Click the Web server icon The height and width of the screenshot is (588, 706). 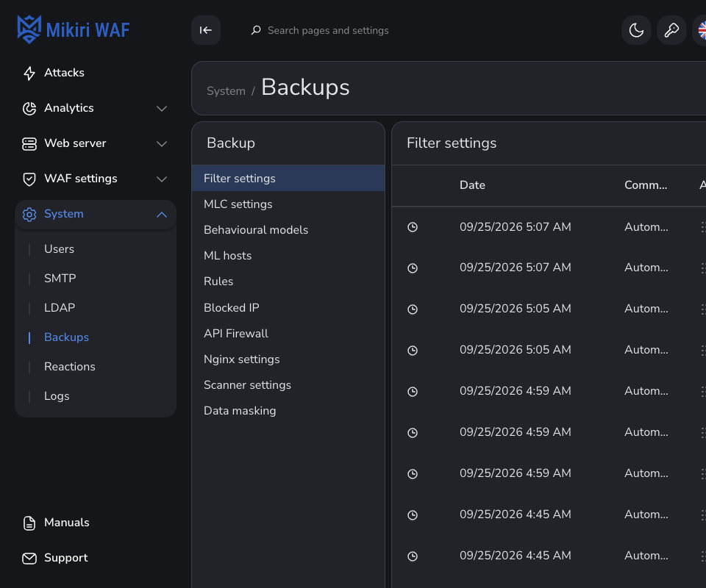[x=29, y=143]
